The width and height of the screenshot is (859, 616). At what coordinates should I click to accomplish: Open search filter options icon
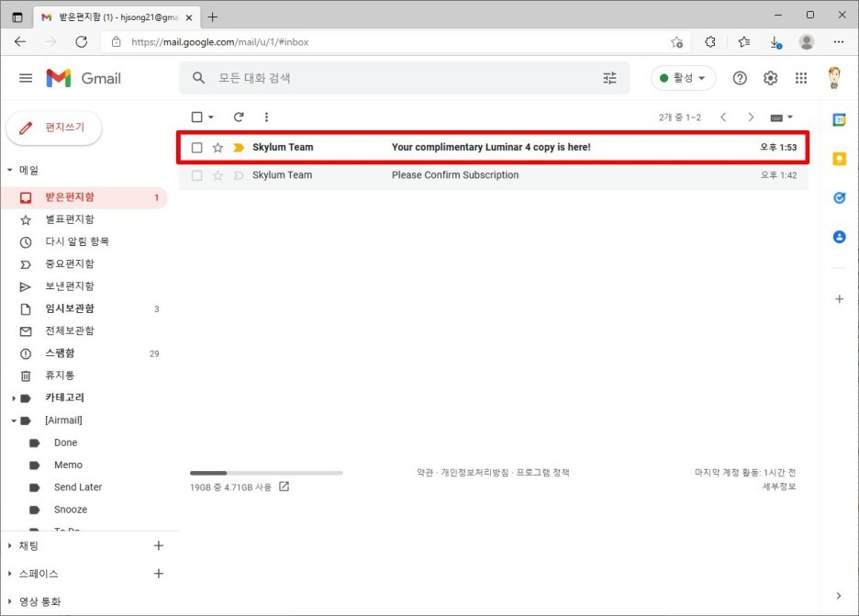pyautogui.click(x=609, y=78)
